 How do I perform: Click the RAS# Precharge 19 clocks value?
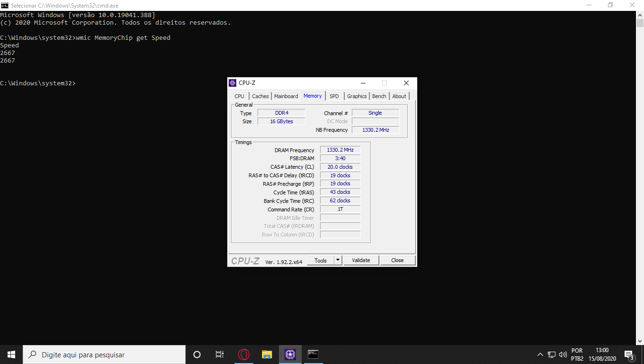click(x=340, y=183)
